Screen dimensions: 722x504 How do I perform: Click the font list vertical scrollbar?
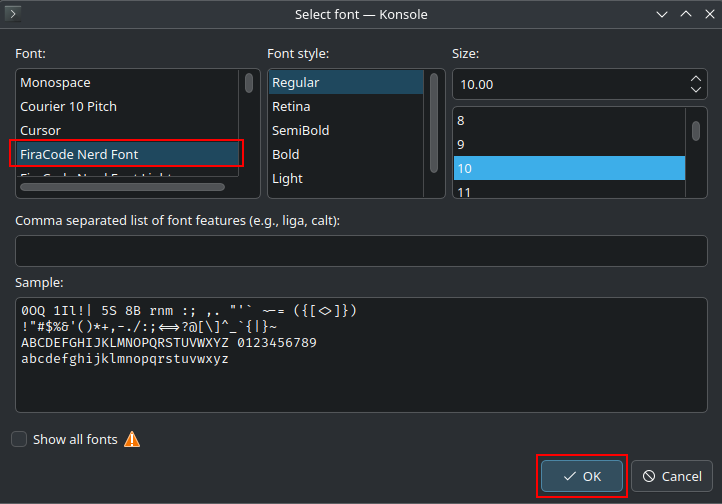[249, 83]
